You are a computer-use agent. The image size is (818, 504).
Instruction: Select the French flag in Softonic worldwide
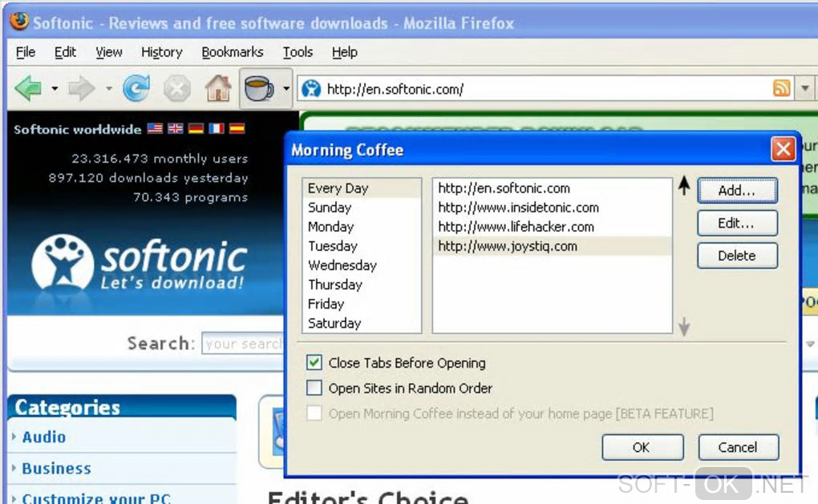tap(217, 128)
